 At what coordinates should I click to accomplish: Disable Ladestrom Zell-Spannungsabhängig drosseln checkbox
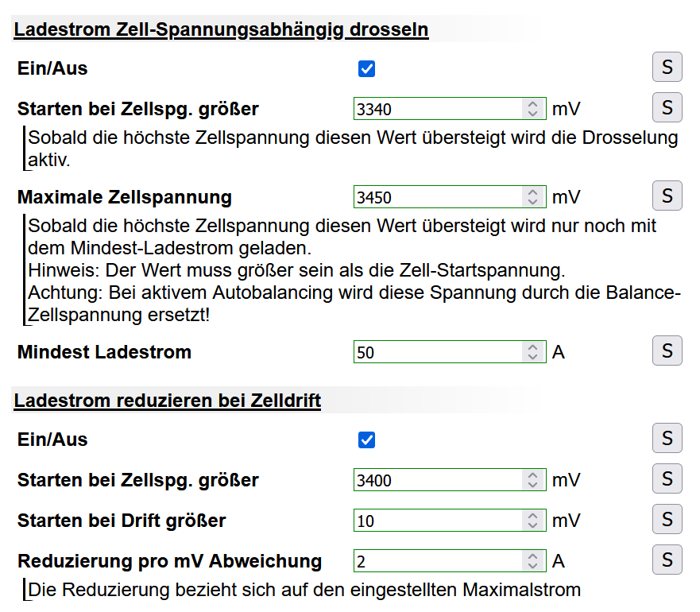coord(366,69)
